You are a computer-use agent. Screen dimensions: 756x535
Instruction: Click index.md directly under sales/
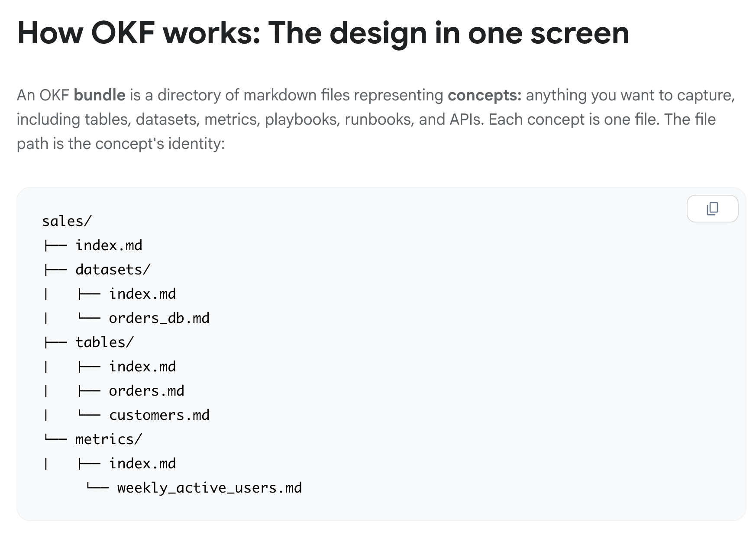pyautogui.click(x=109, y=245)
